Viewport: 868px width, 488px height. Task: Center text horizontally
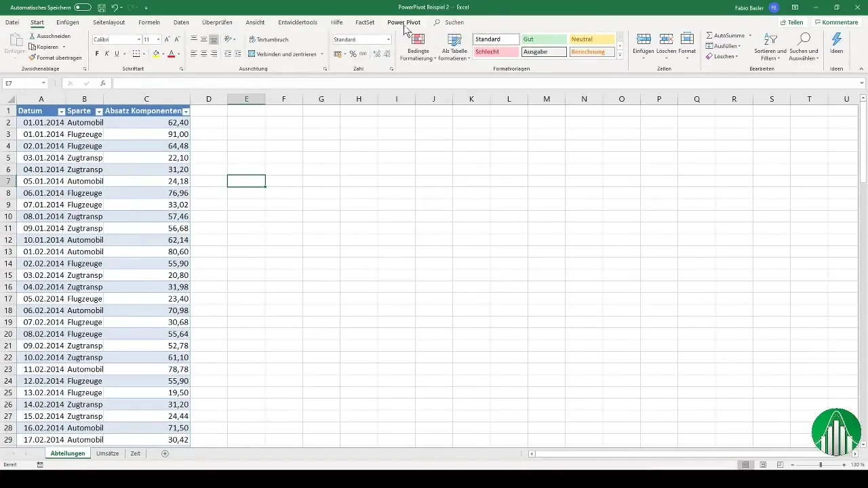click(x=203, y=54)
